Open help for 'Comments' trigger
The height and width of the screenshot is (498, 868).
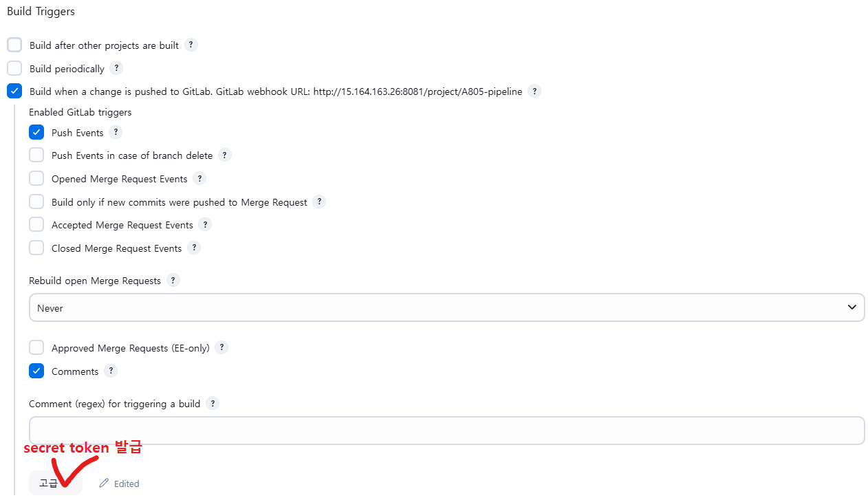(111, 370)
